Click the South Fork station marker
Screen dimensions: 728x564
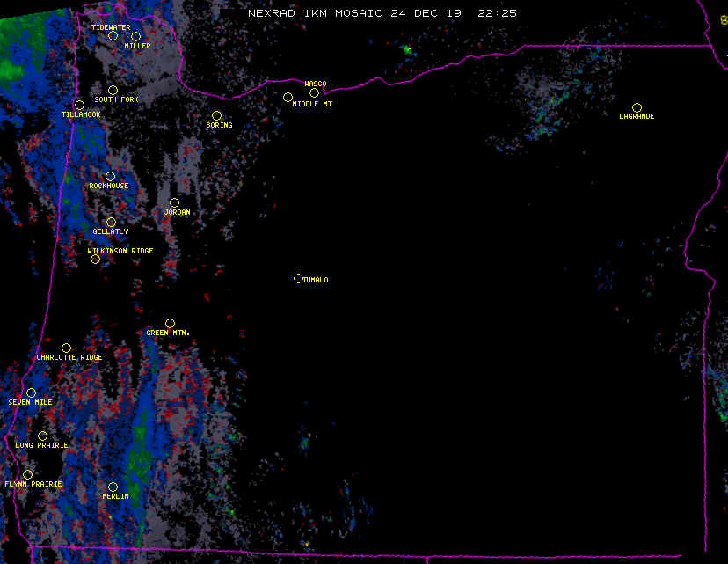point(113,90)
